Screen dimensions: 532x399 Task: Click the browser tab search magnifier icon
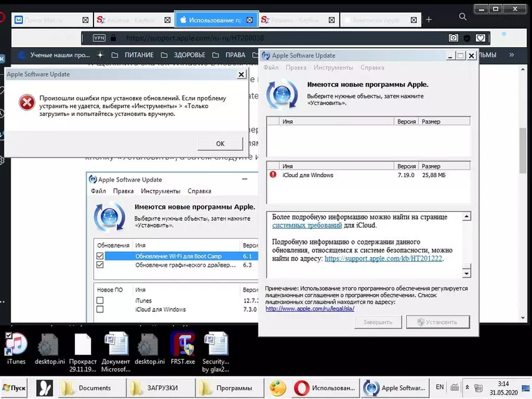tap(463, 17)
